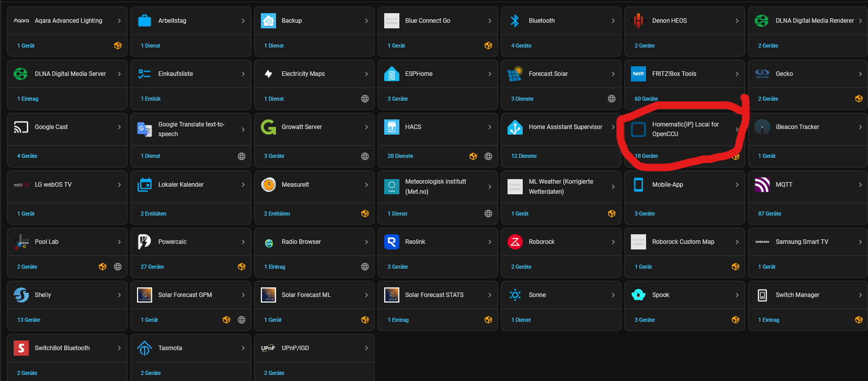
Task: Open the 28 Dienste link under HACS
Action: click(x=400, y=156)
